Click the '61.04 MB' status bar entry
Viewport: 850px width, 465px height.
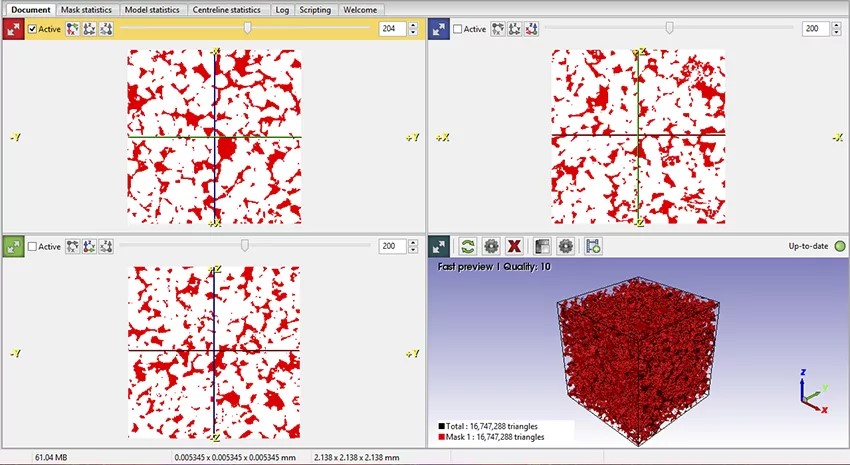click(x=51, y=457)
